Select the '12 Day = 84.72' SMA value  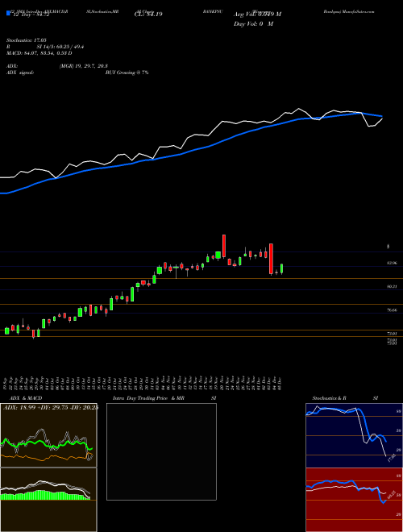30,15
